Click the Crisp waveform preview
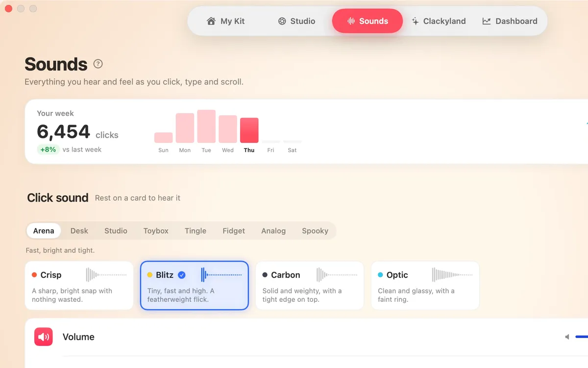 coord(106,275)
